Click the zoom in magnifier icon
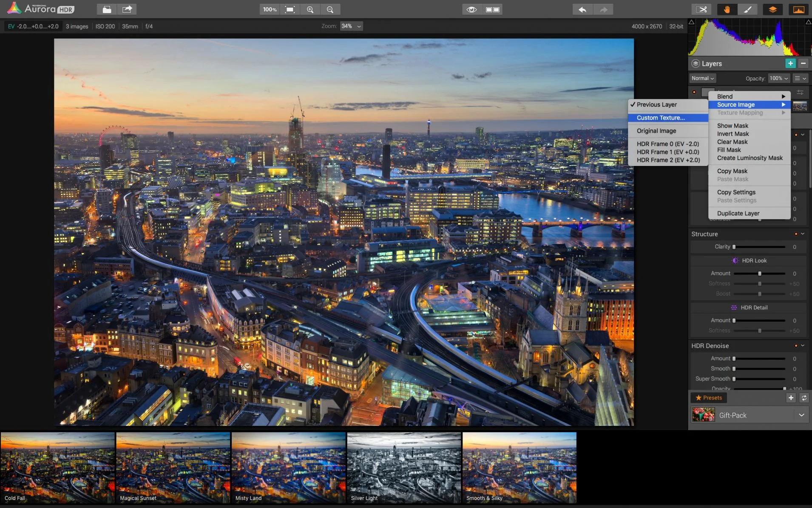The image size is (812, 508). click(x=310, y=9)
